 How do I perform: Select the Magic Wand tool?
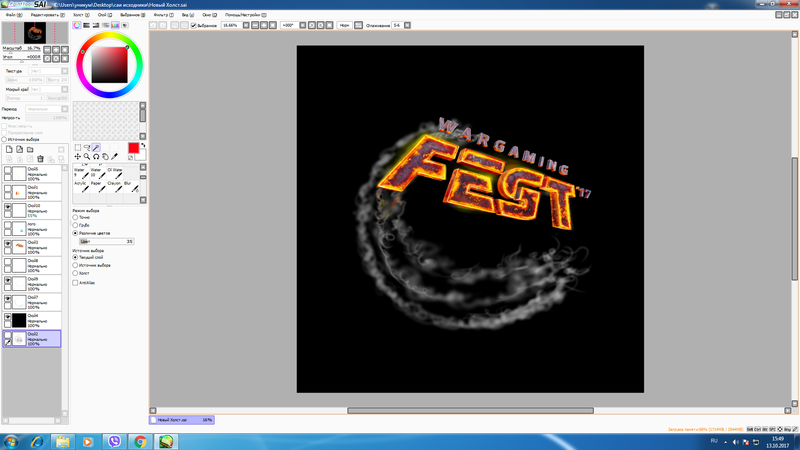[x=96, y=148]
